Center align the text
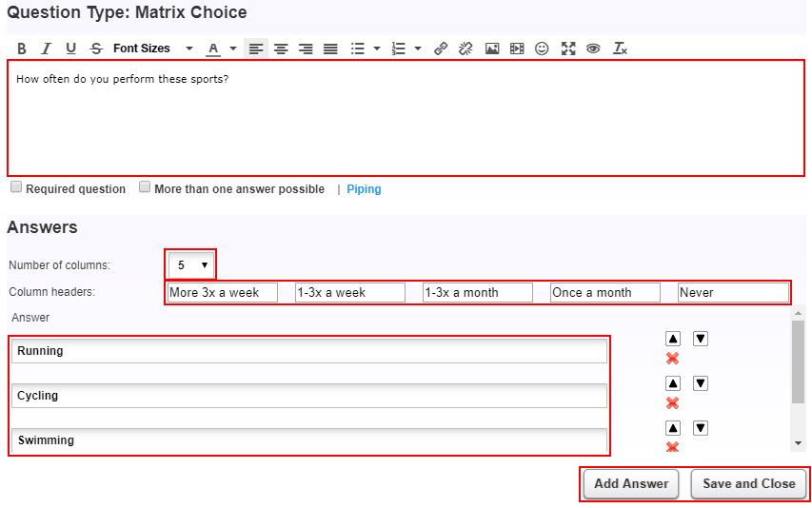The width and height of the screenshot is (812, 508). (x=281, y=49)
